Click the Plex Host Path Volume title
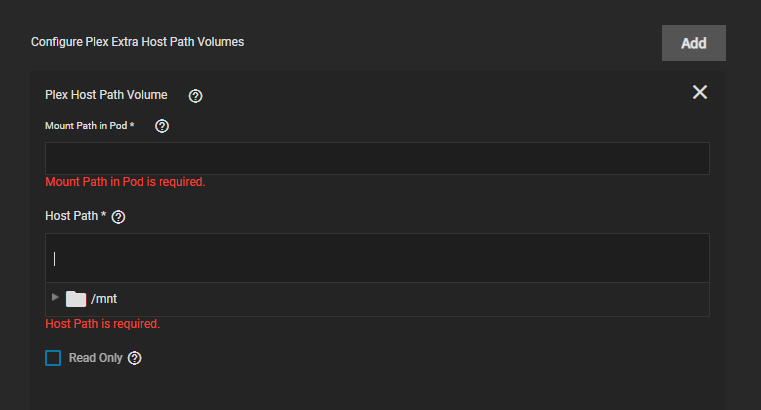 point(106,95)
